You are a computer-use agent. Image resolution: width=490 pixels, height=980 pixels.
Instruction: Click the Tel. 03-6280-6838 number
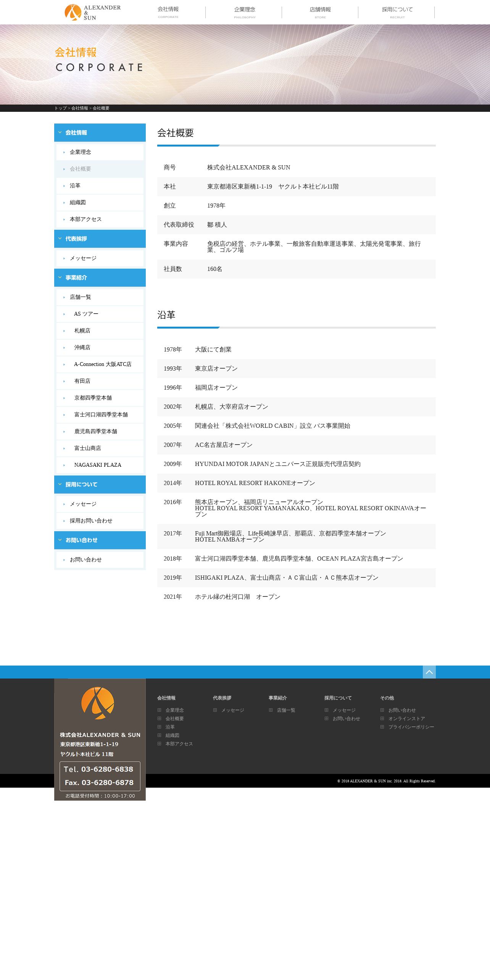(x=98, y=769)
